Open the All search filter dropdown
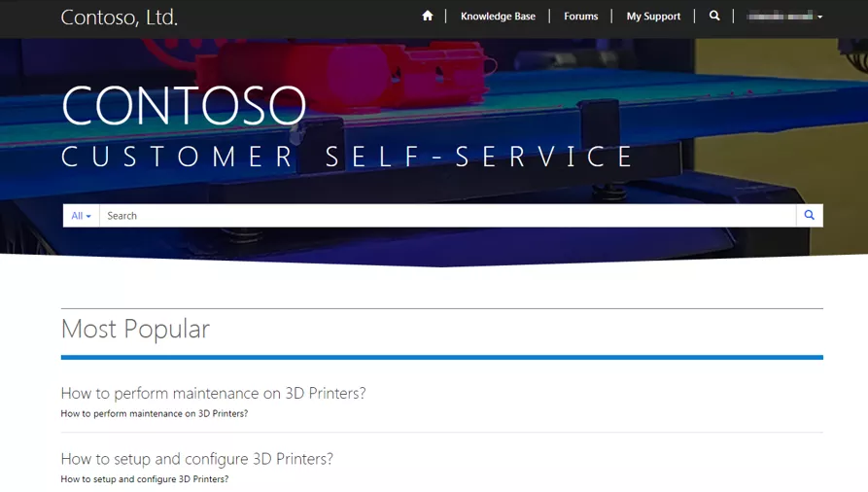Screen dimensions: 868x492 click(x=81, y=216)
